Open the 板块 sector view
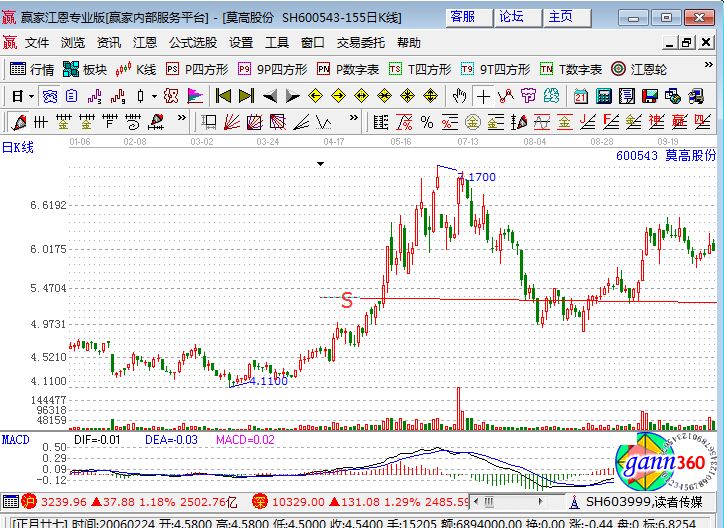 pyautogui.click(x=85, y=69)
